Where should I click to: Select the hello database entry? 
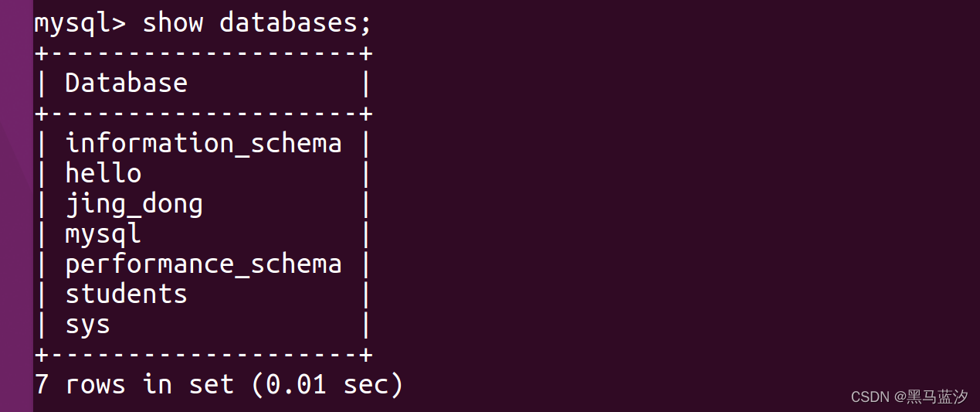click(103, 173)
